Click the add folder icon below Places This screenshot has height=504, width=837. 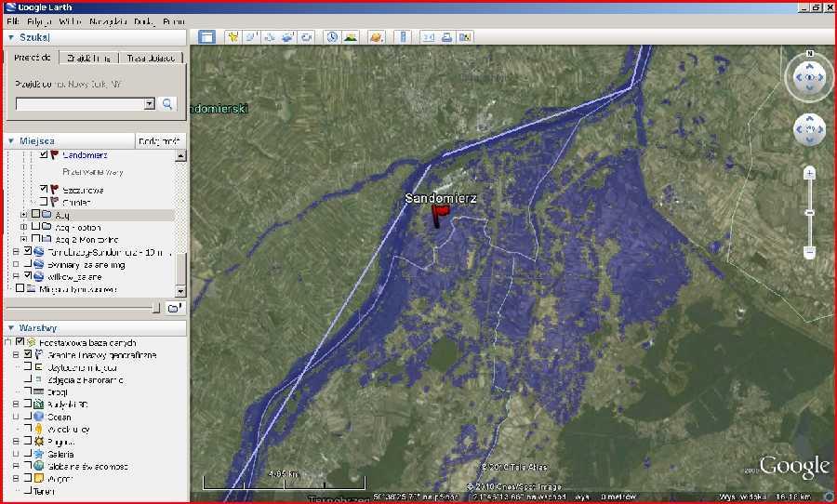[x=175, y=308]
